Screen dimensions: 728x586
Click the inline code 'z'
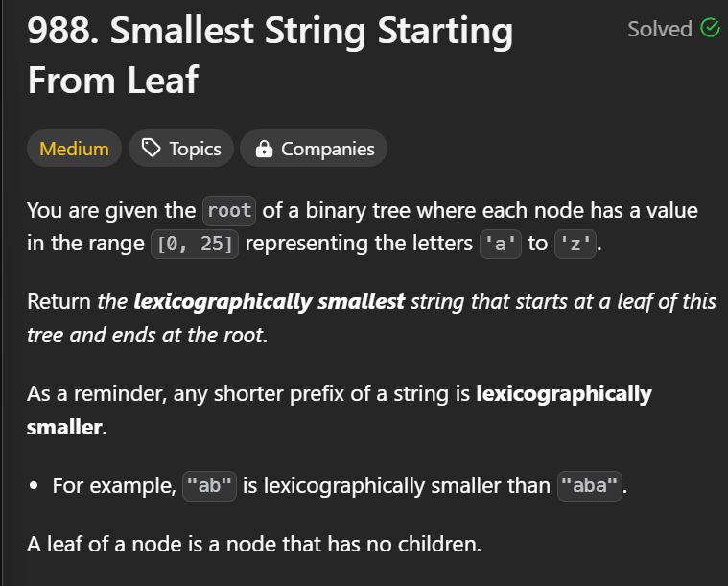575,244
